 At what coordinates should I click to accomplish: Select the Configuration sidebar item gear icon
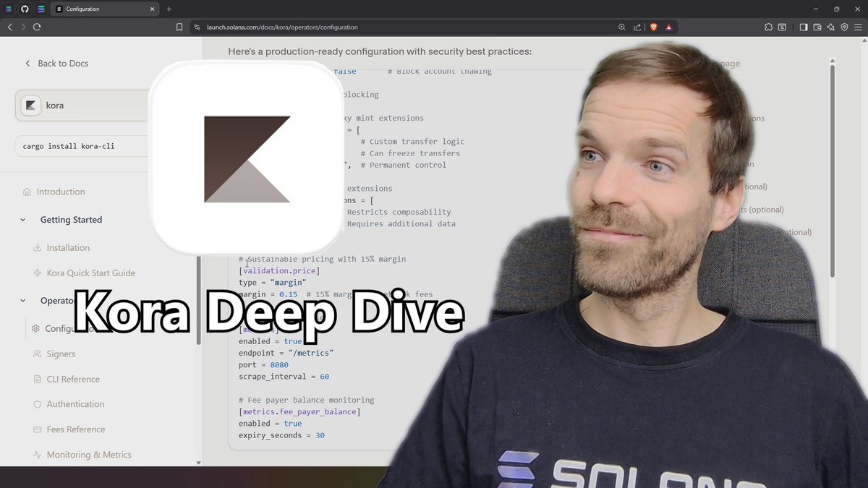point(35,328)
